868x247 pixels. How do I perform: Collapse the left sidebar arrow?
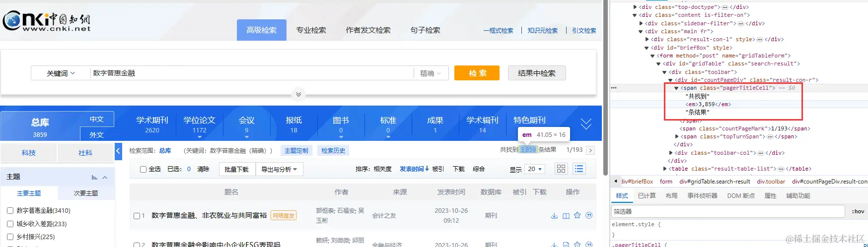118,151
